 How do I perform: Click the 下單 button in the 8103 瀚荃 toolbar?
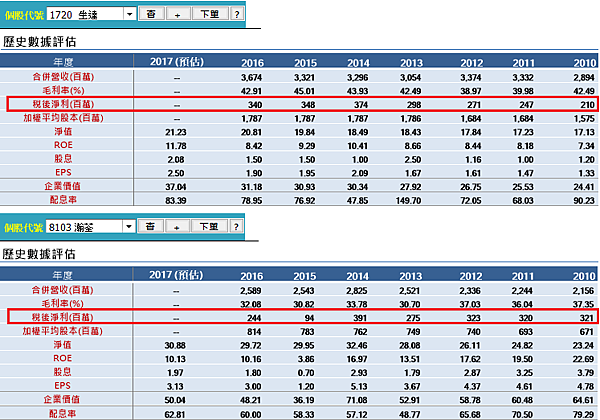[209, 226]
